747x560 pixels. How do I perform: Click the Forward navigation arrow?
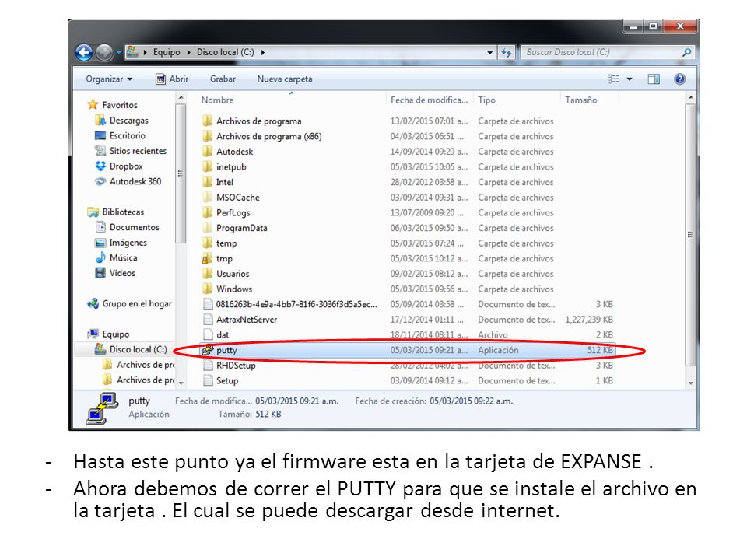tap(104, 52)
